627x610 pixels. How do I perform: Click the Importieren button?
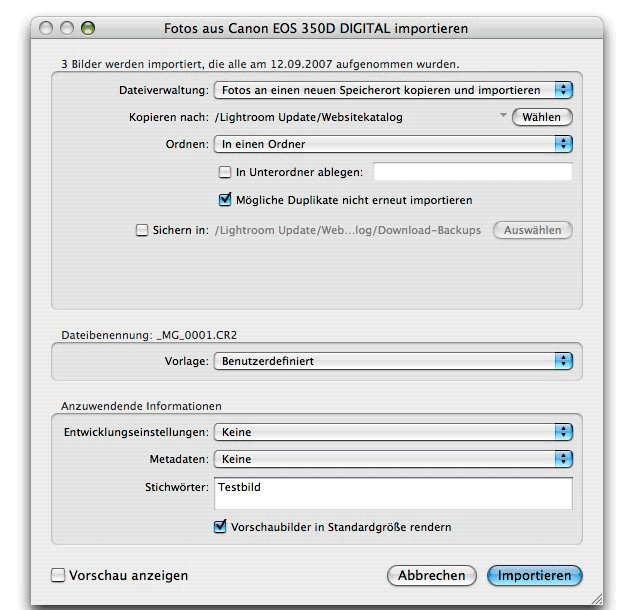tap(535, 575)
